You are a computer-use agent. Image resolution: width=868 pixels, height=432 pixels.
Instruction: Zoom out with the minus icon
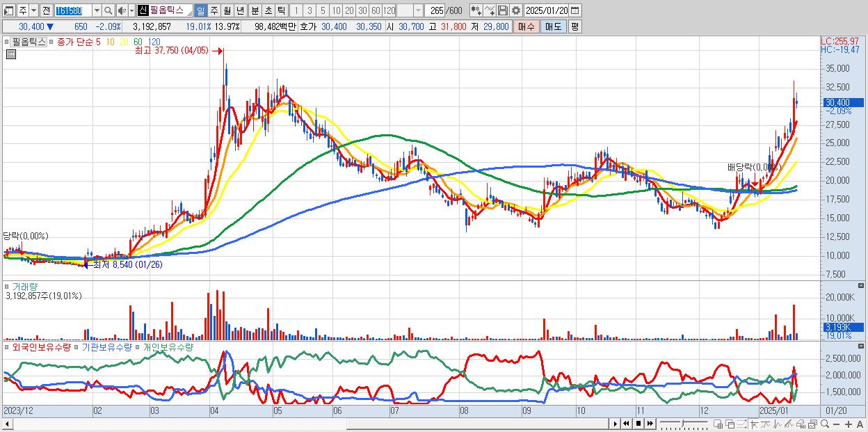[837, 424]
